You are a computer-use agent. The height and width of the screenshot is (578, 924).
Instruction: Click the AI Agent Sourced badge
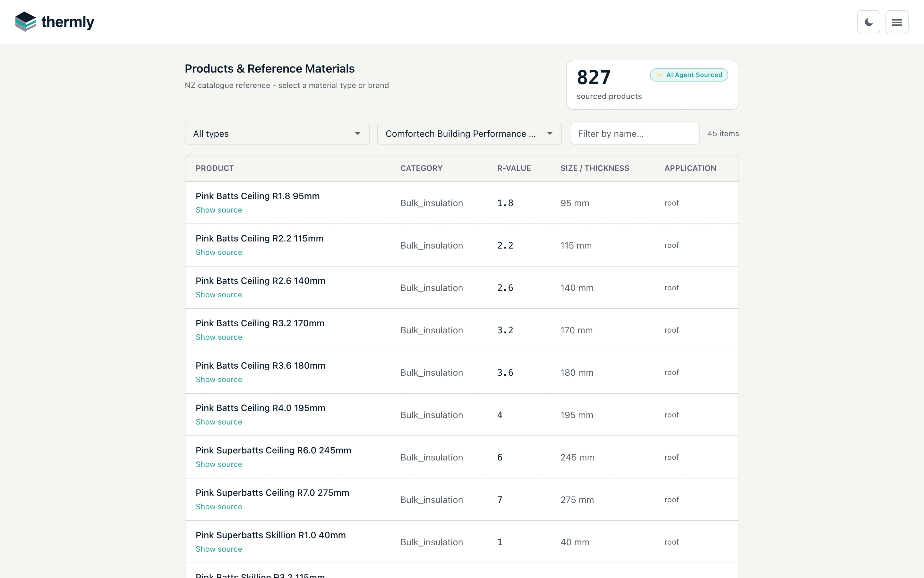click(x=689, y=75)
